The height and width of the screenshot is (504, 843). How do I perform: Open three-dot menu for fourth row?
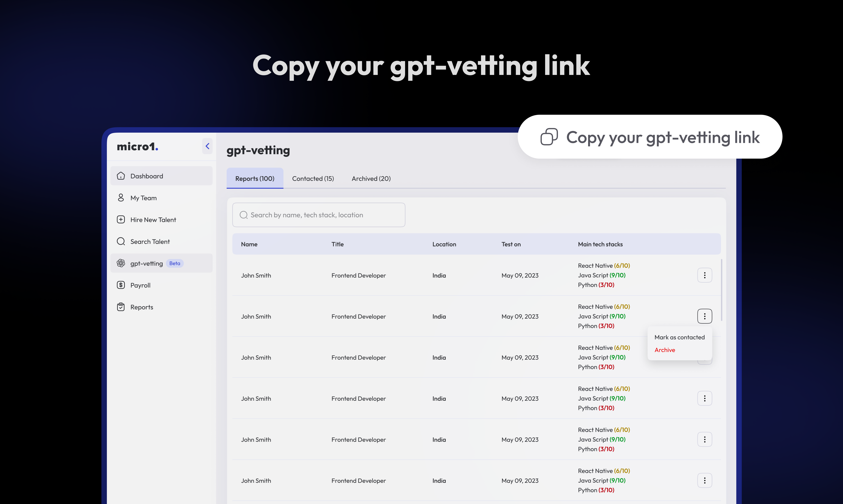(704, 398)
